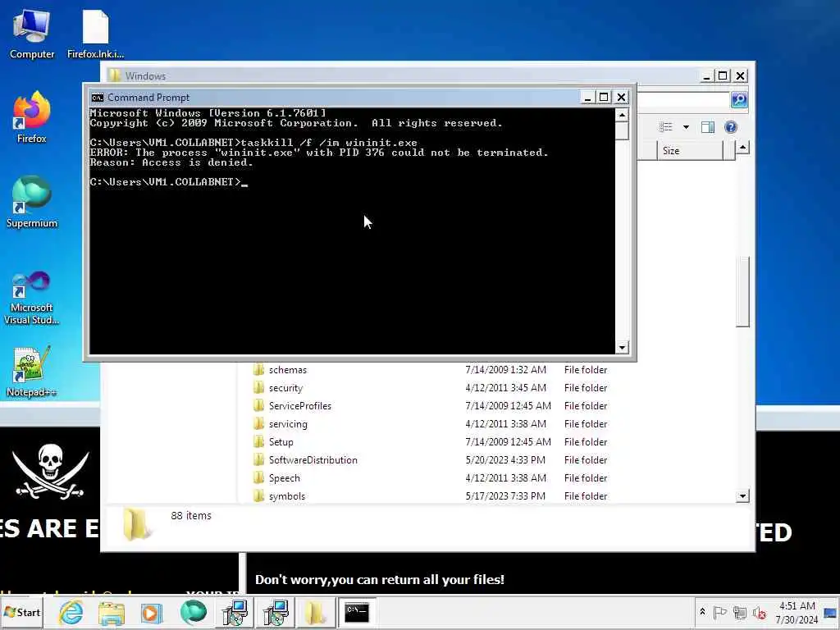Change view icon in Explorer toolbar

[666, 127]
